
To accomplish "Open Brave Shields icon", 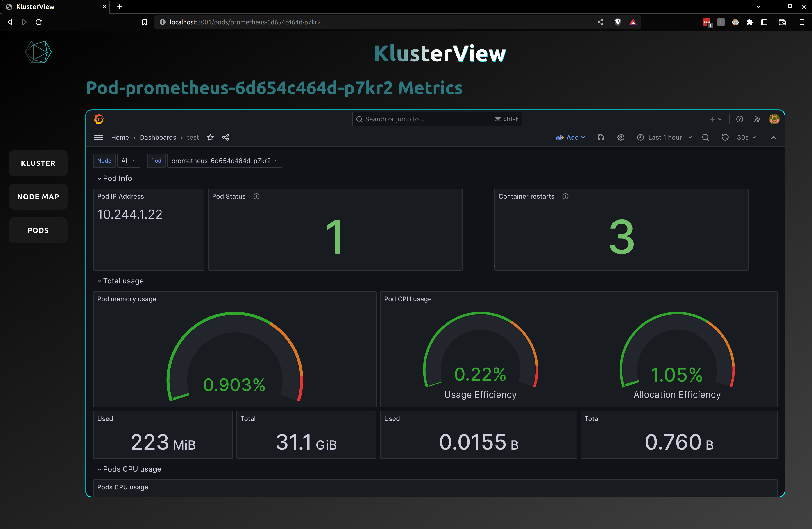I will pos(617,22).
